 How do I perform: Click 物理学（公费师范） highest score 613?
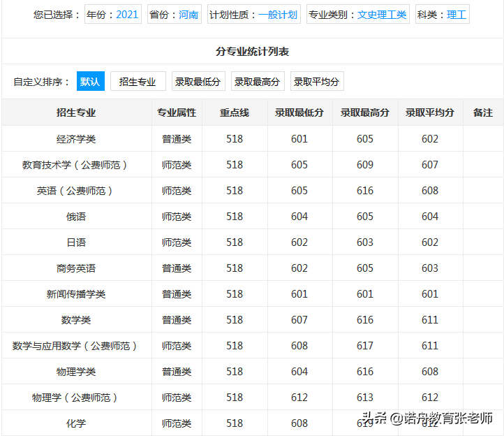(365, 398)
